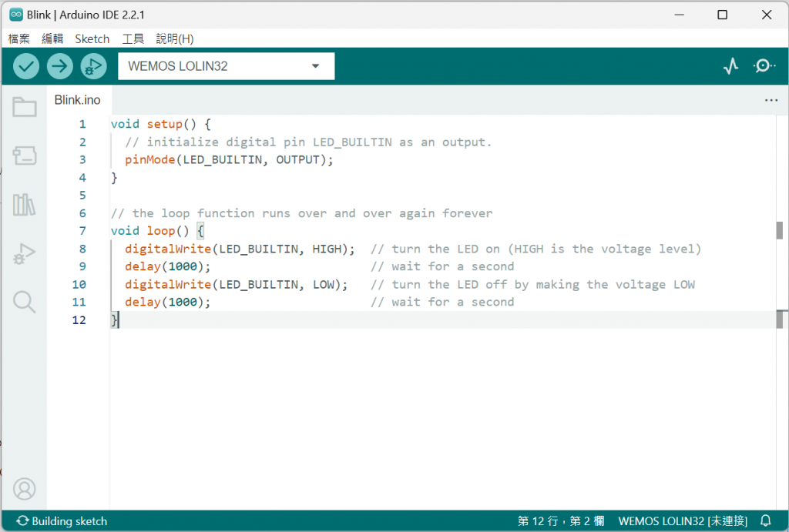This screenshot has height=532, width=789.
Task: Click 'HIGH' in the digitalWrite call
Action: (x=327, y=249)
